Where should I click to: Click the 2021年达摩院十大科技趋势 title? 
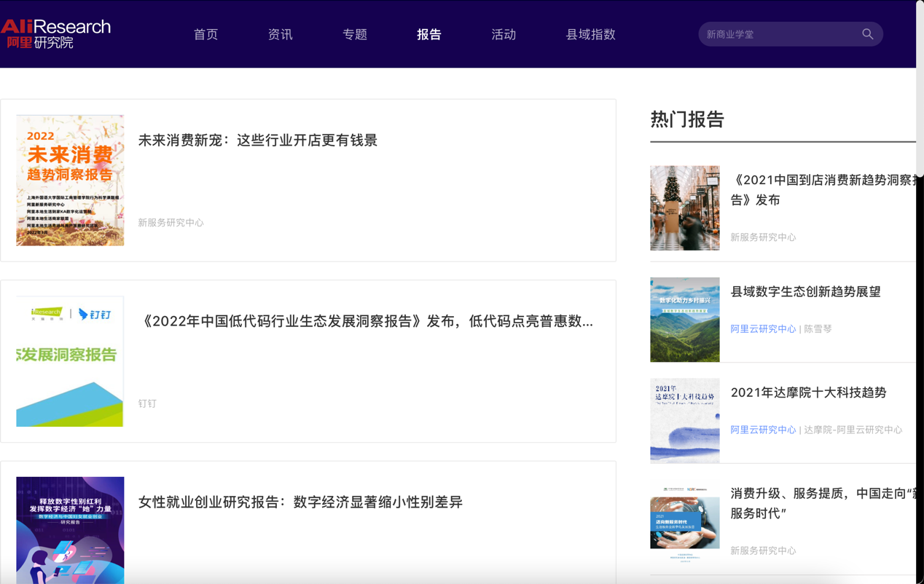pyautogui.click(x=808, y=392)
